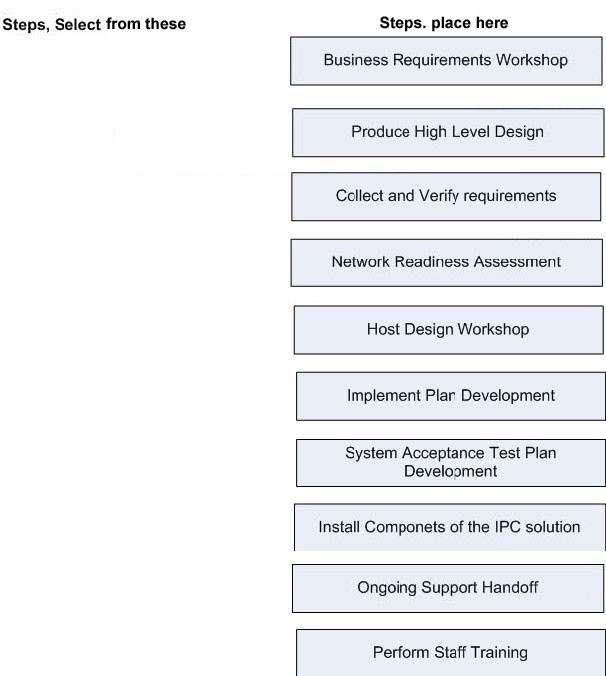Click the 'Steps. place here' heading
The width and height of the screenshot is (606, 676).
click(444, 23)
